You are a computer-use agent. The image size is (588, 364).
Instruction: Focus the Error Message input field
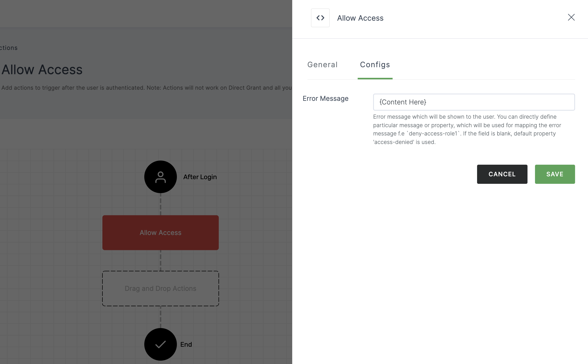pos(474,102)
